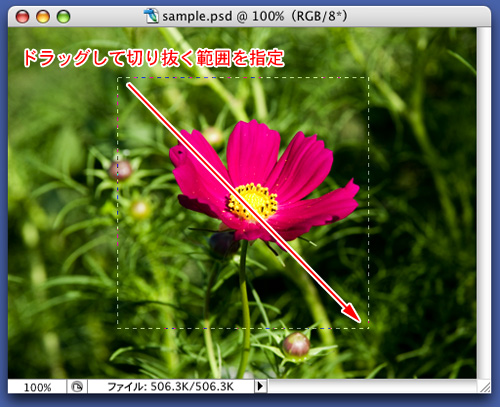Click the horizontal scrollbar at window bottom
Screen dimensions: 500x407
pyautogui.click(x=372, y=387)
